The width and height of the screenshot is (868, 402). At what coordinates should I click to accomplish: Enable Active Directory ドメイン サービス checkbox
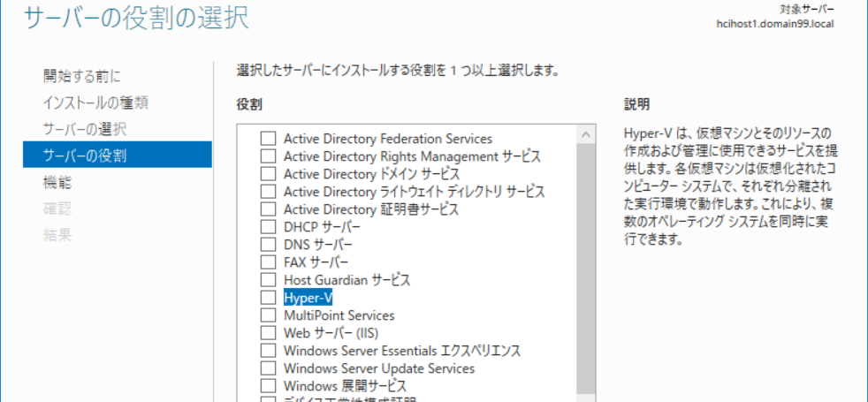(268, 174)
